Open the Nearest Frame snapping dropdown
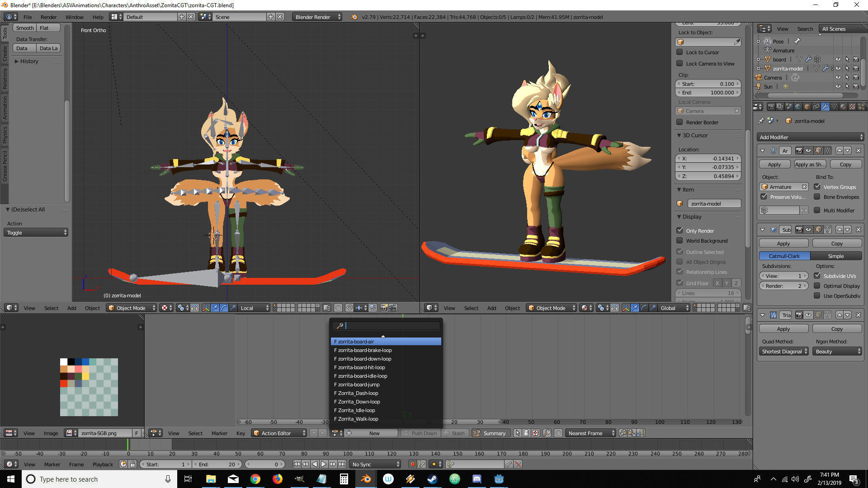This screenshot has width=868, height=488. 591,433
